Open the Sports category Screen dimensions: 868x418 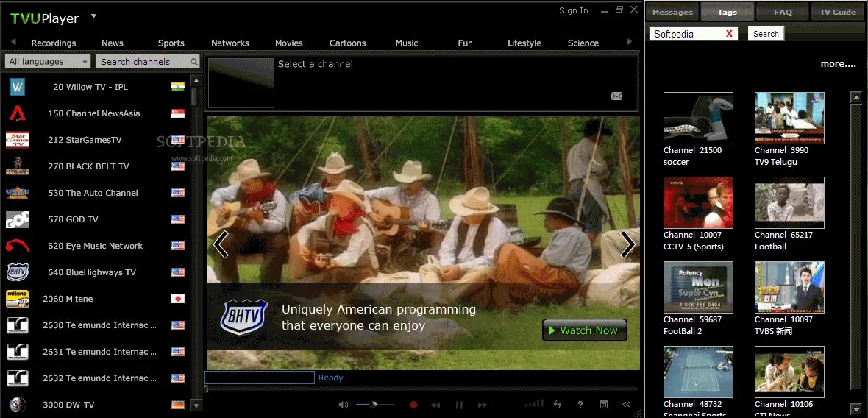click(171, 43)
